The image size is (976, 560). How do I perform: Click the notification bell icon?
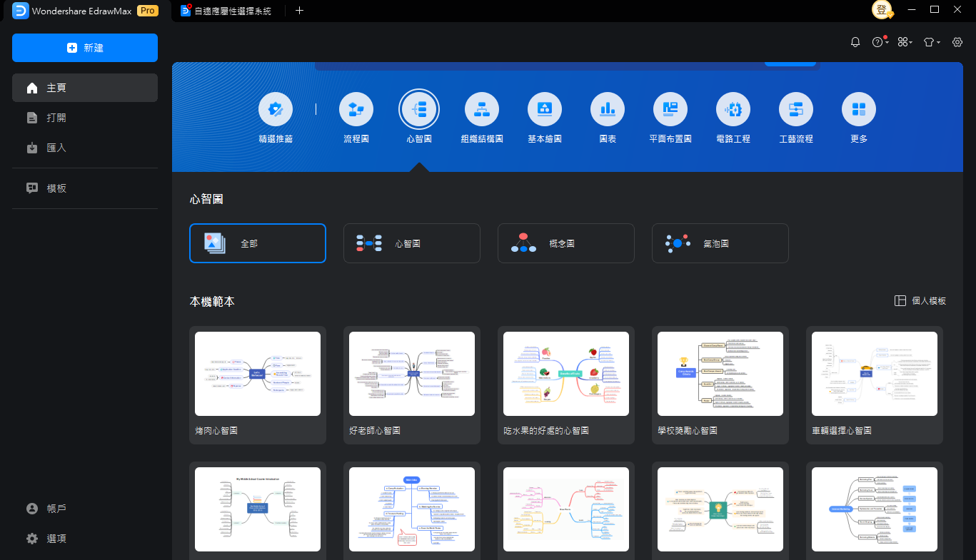pyautogui.click(x=855, y=42)
